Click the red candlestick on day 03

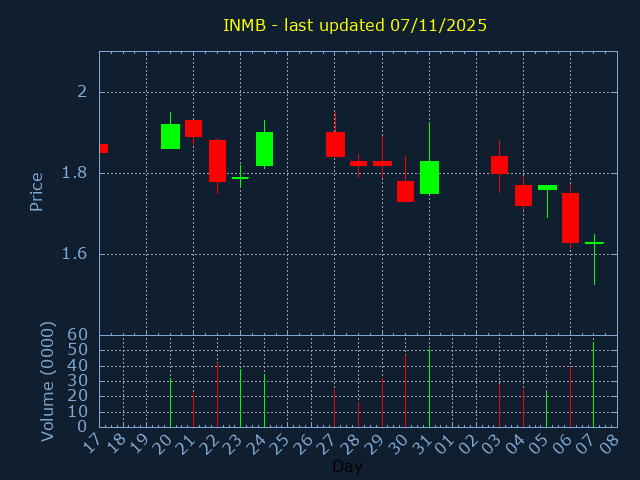coord(499,165)
